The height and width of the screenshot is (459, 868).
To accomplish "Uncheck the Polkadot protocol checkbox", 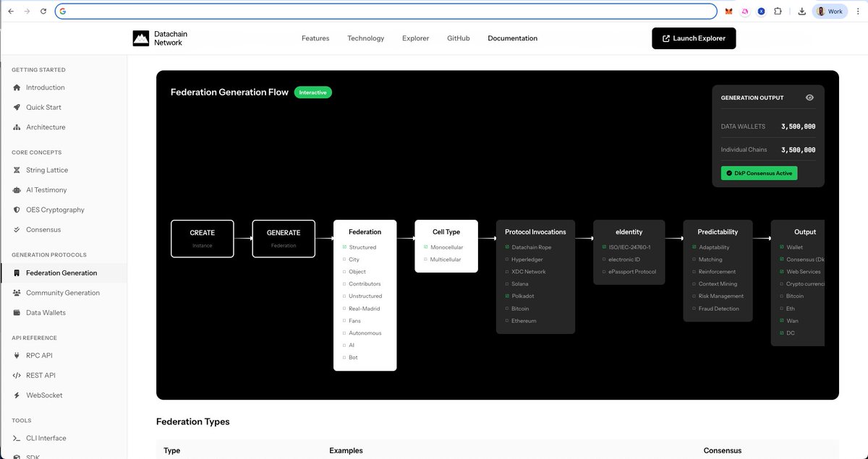I will pyautogui.click(x=507, y=296).
